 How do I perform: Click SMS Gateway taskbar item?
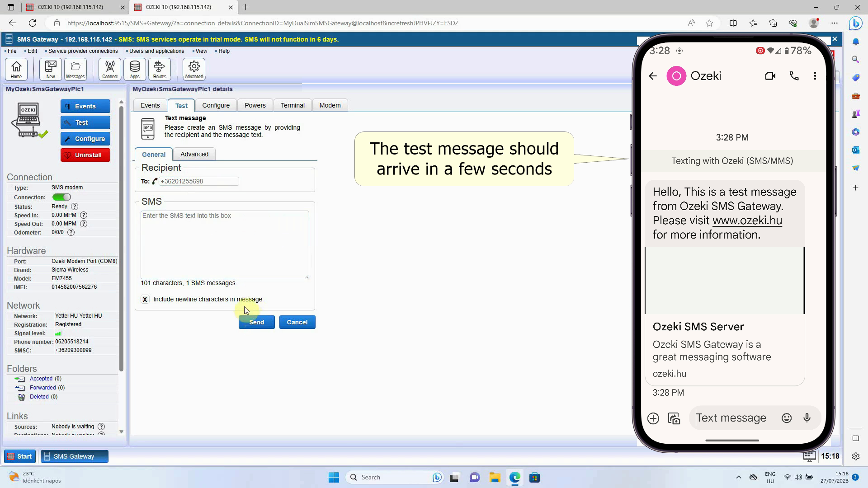coord(75,456)
